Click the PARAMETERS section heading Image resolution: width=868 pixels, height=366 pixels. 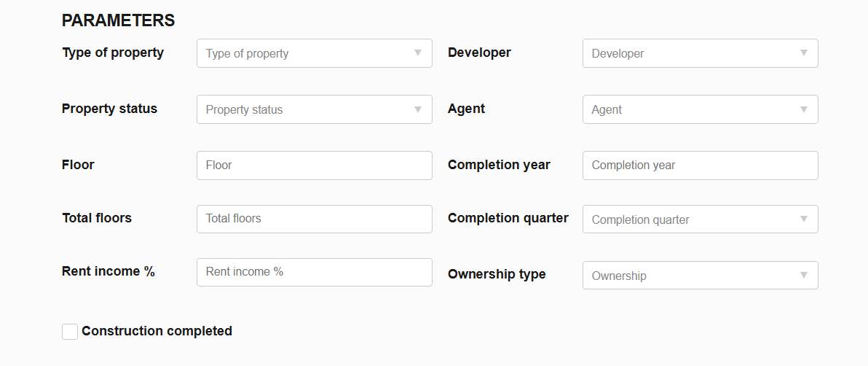pyautogui.click(x=118, y=20)
